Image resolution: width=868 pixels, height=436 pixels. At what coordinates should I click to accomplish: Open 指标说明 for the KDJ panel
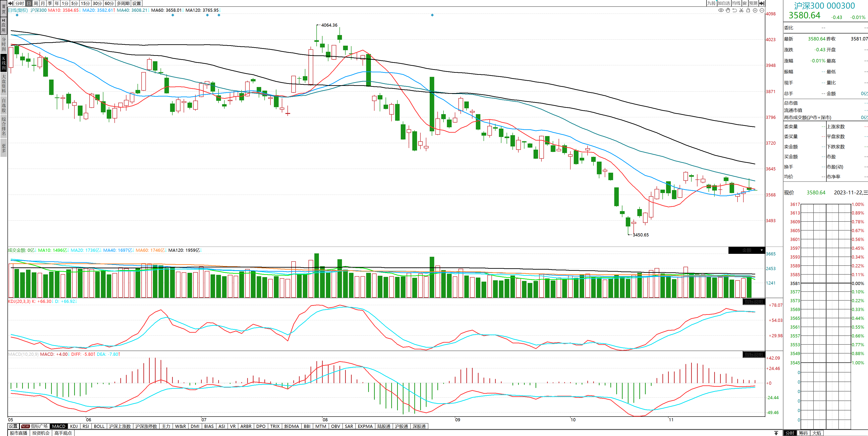753,301
